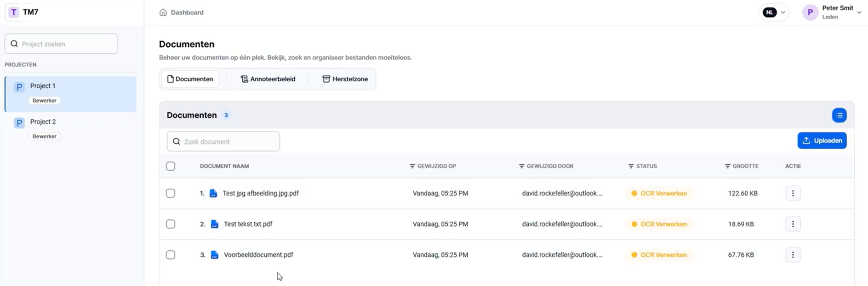This screenshot has width=868, height=286.
Task: Tick the checkbox for Test jpg afbeelding.jpg.pdf
Action: [171, 193]
